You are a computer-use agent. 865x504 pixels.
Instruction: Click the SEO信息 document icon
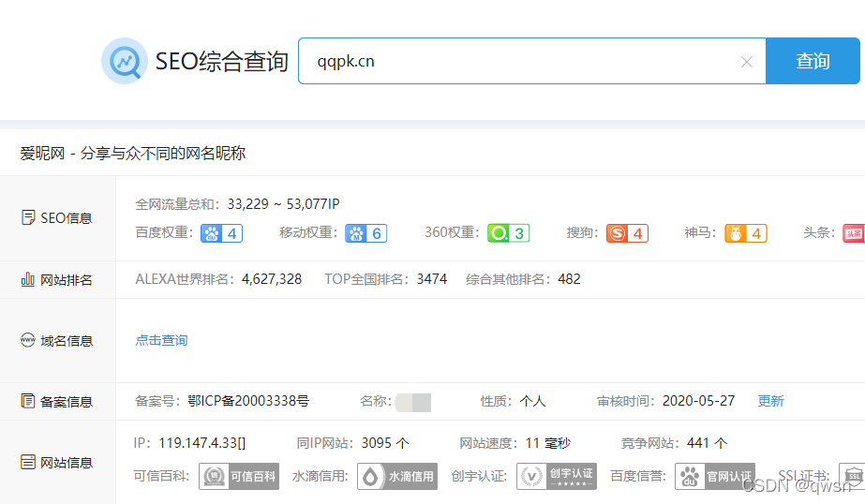pos(27,218)
